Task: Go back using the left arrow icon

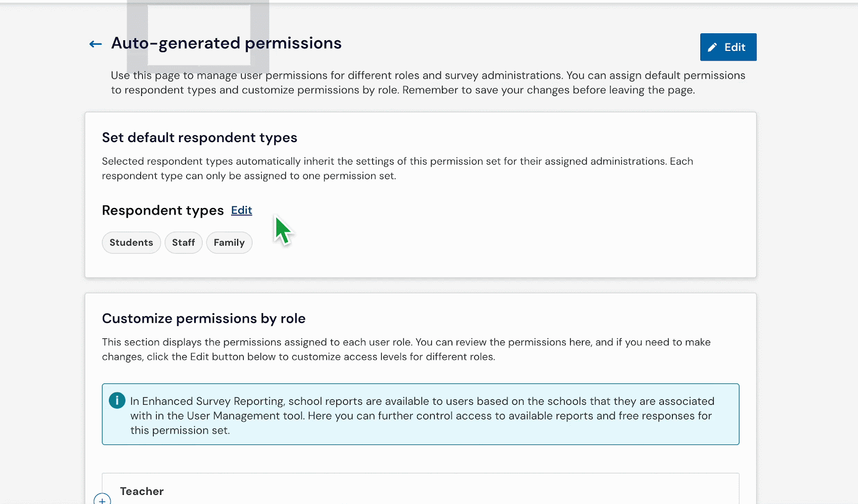Action: click(x=95, y=44)
